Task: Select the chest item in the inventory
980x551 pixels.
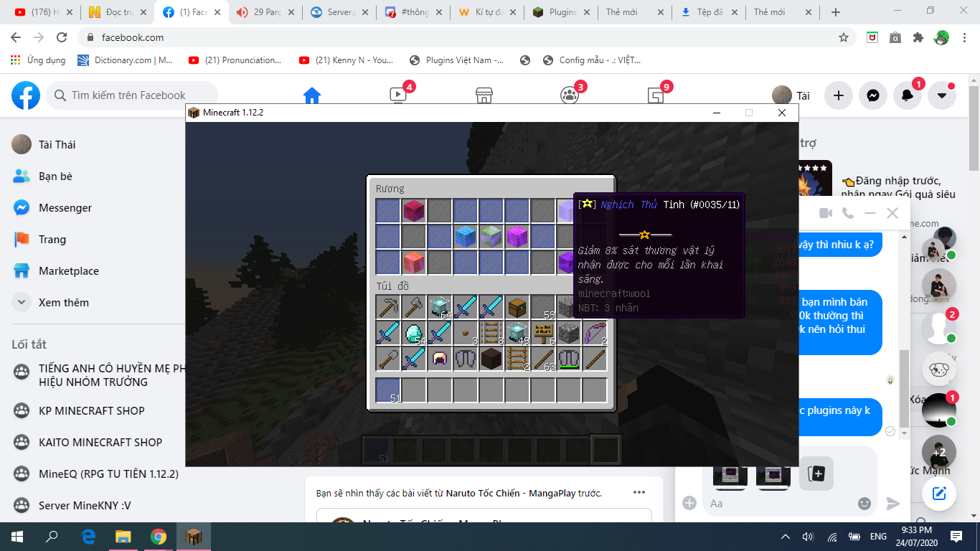Action: (517, 307)
